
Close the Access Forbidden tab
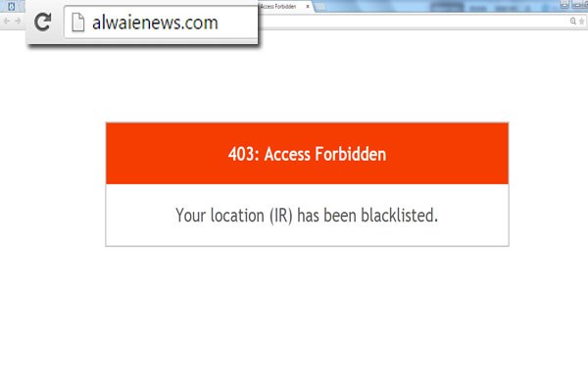pos(308,7)
